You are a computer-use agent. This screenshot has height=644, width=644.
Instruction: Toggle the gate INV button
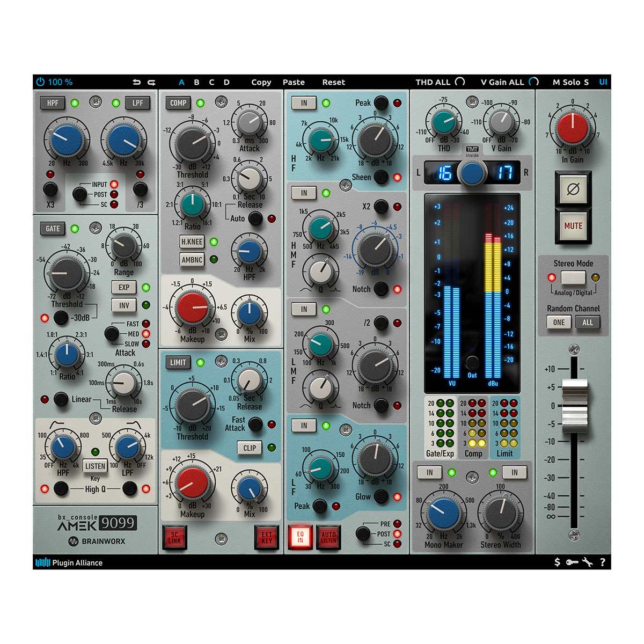124,305
